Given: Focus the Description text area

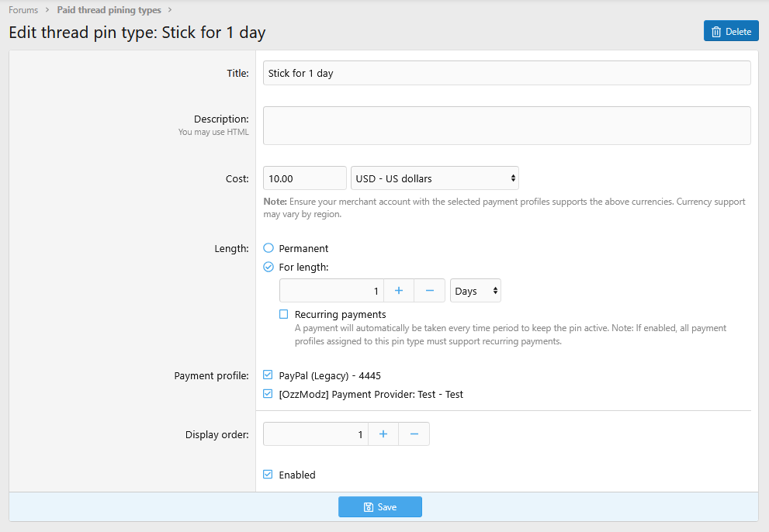Looking at the screenshot, I should click(x=507, y=126).
